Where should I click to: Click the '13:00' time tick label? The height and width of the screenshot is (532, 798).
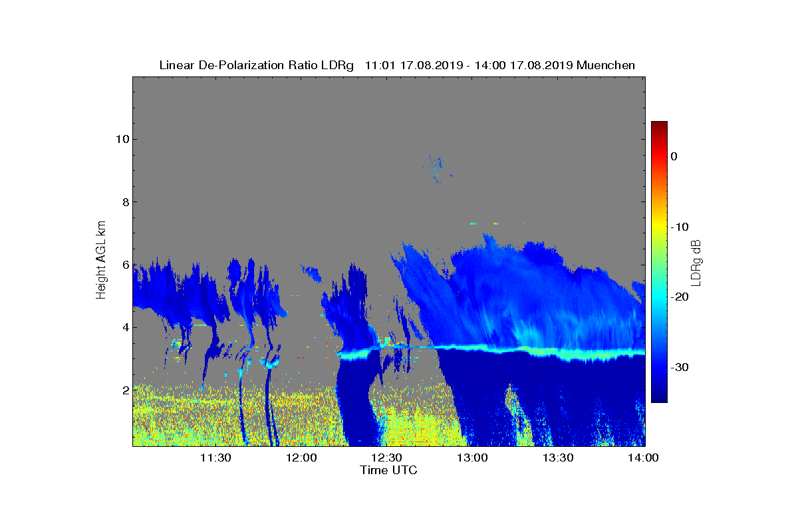[x=473, y=458]
